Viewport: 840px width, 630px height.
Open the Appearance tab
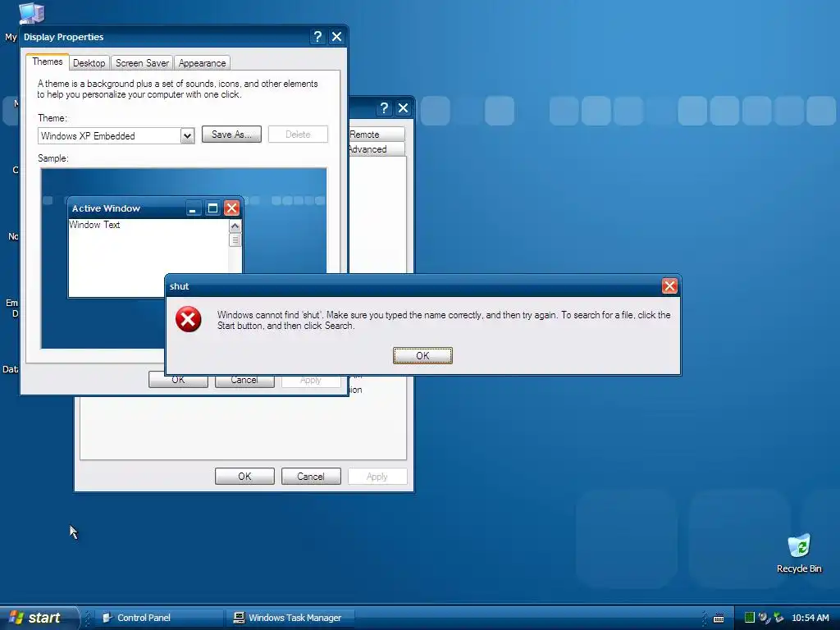coord(202,62)
